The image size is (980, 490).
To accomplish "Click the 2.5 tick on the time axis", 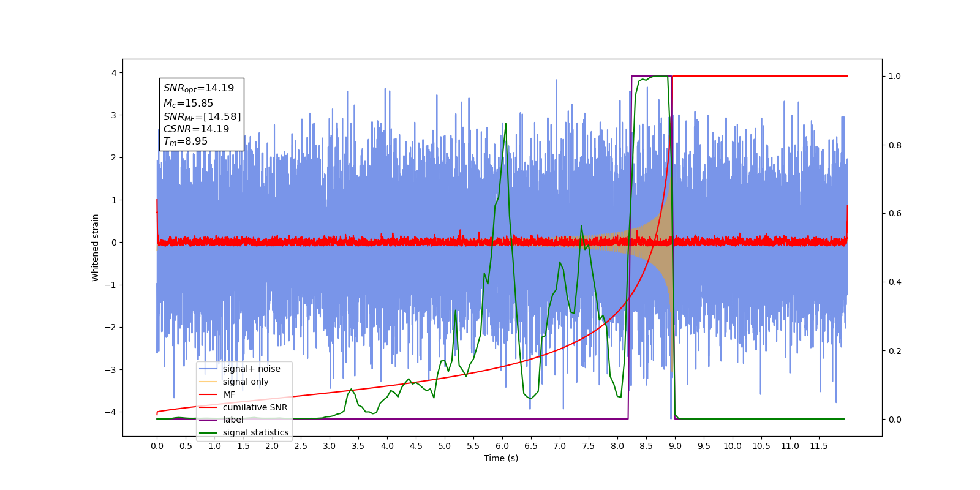I will [301, 446].
